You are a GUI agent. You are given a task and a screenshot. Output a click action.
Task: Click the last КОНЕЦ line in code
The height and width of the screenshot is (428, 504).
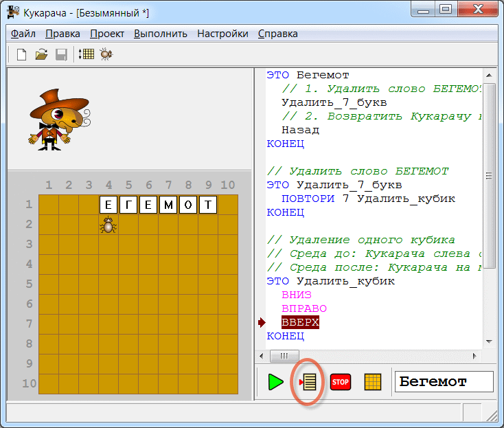pos(286,336)
